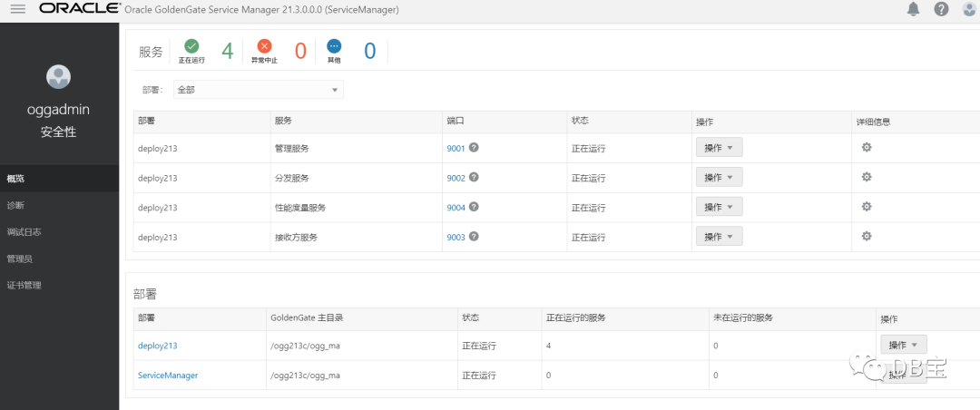
Task: Click the green running services check icon
Action: pyautogui.click(x=191, y=45)
